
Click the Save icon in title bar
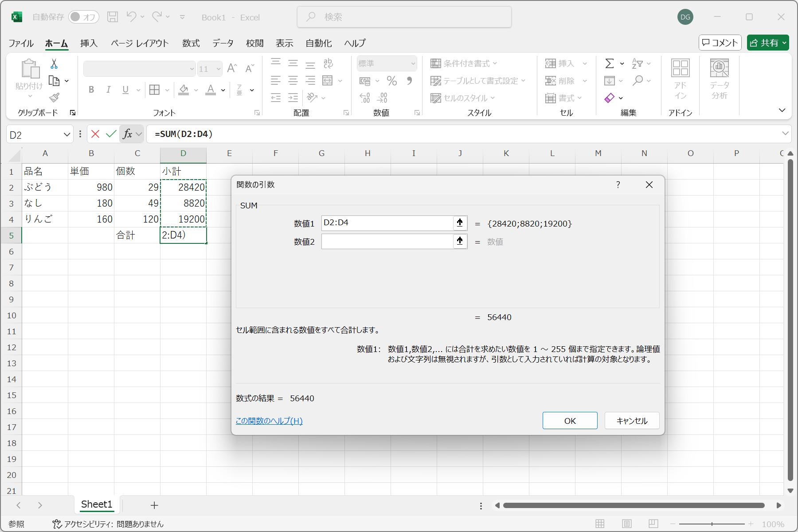pos(113,17)
